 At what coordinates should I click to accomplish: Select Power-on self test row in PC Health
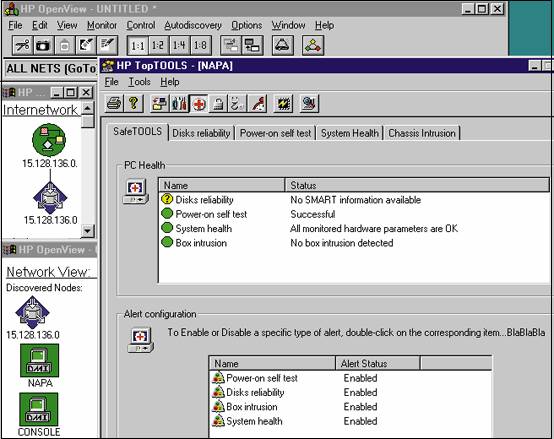[x=355, y=214]
